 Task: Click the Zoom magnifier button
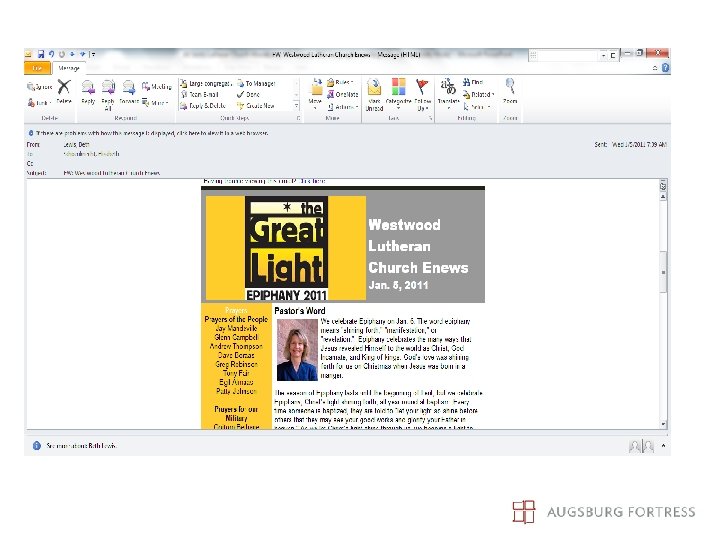510,91
